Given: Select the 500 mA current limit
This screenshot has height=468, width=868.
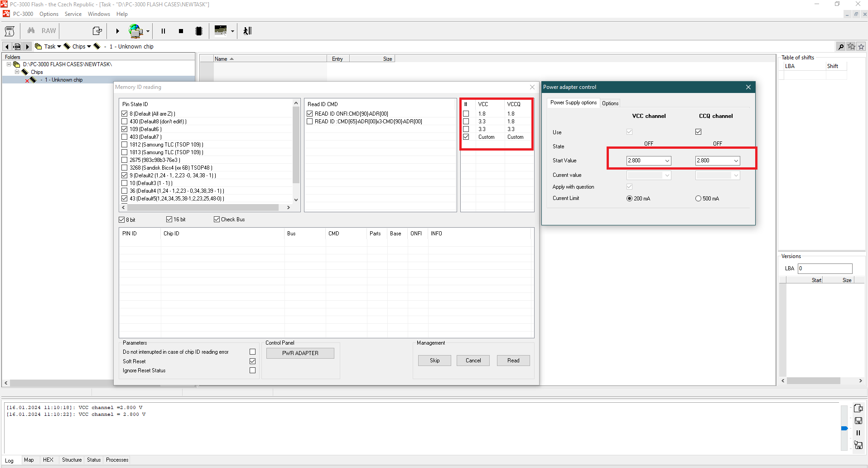Looking at the screenshot, I should click(x=698, y=199).
